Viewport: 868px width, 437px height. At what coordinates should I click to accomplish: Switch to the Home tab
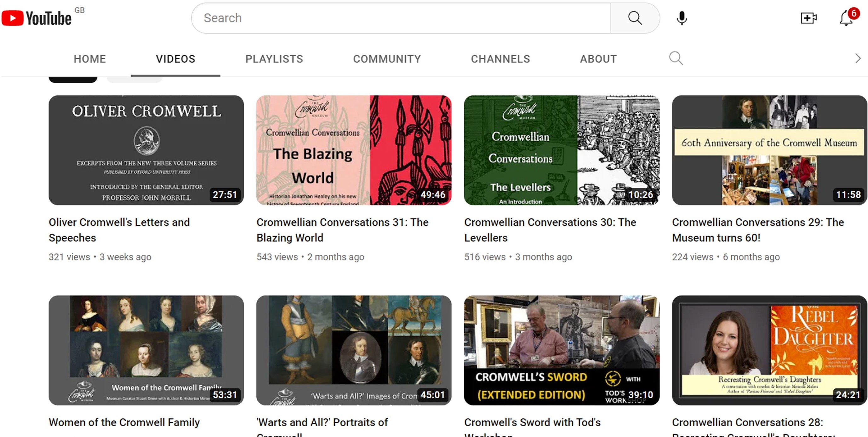[x=90, y=59]
